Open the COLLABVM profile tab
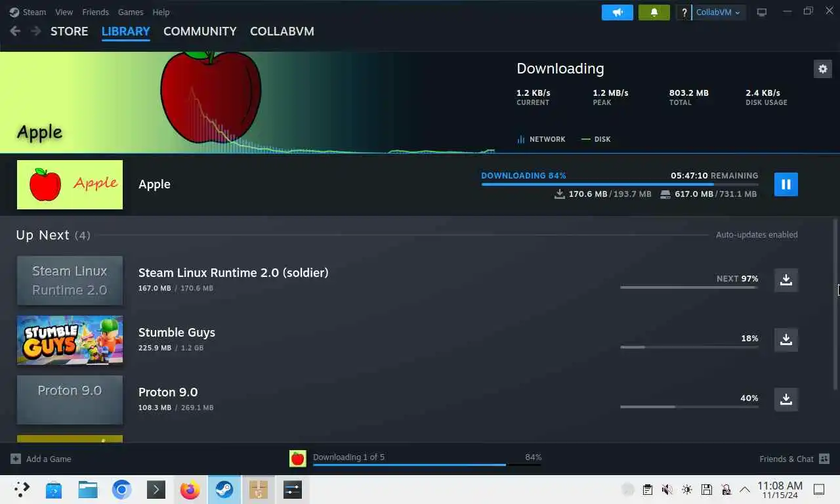 (282, 31)
